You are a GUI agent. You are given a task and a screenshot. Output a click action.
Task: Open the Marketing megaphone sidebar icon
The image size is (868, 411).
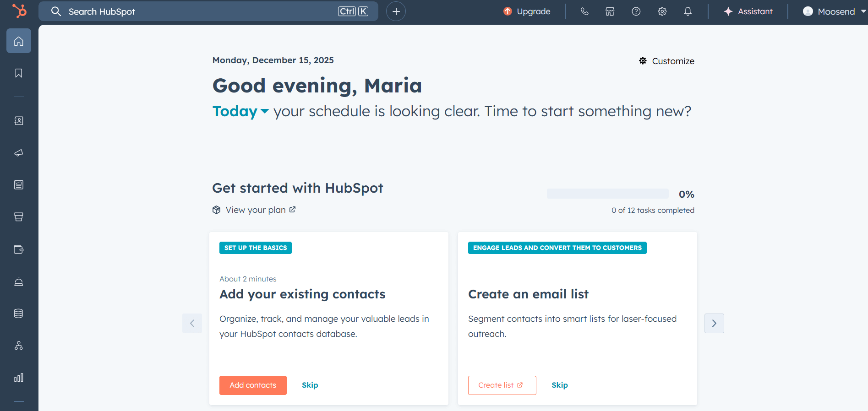point(19,153)
